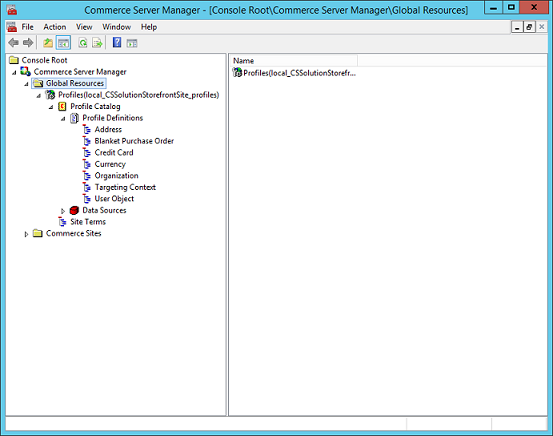Open the View menu
Screen dimensions: 553x436
click(84, 27)
